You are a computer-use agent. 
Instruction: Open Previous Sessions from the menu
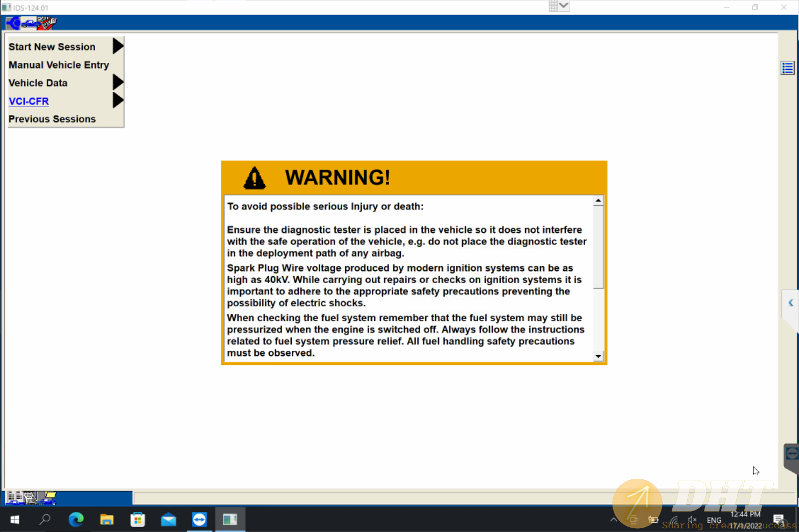coord(52,119)
